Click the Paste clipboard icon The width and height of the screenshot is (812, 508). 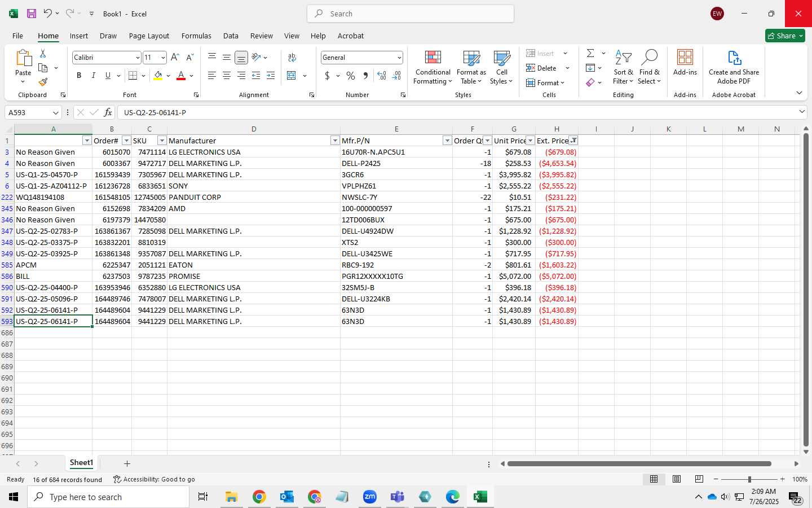(23, 58)
